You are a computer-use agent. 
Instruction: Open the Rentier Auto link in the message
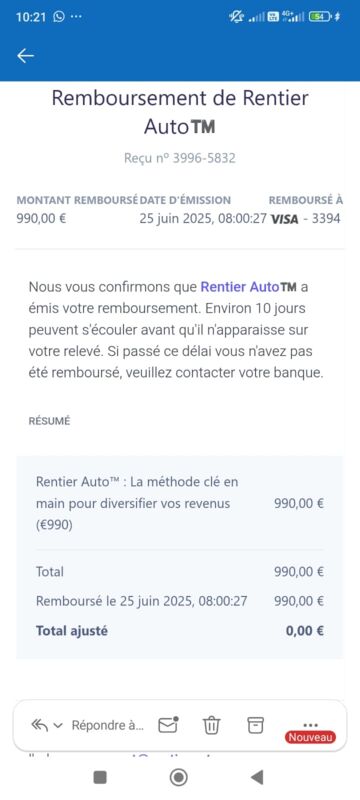[248, 287]
